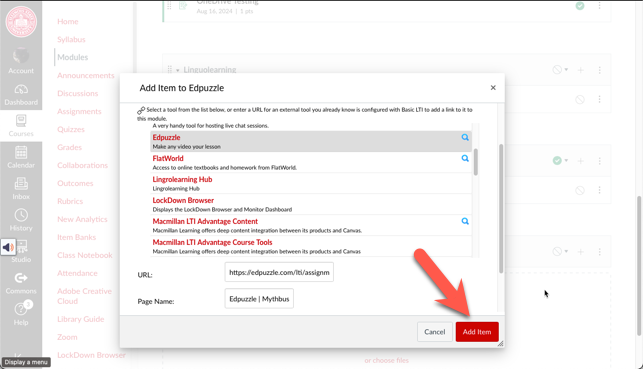This screenshot has width=643, height=369.
Task: Open the Inbox icon
Action: 21,184
